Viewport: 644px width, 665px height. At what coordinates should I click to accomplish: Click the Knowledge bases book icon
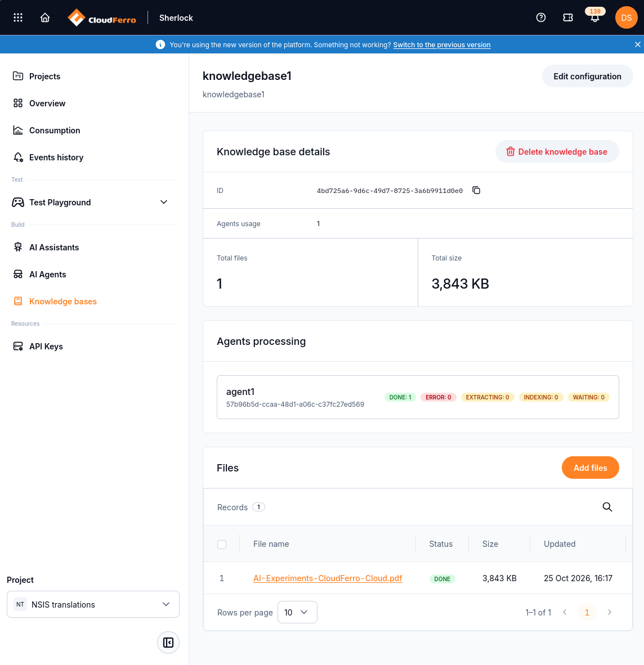(18, 301)
